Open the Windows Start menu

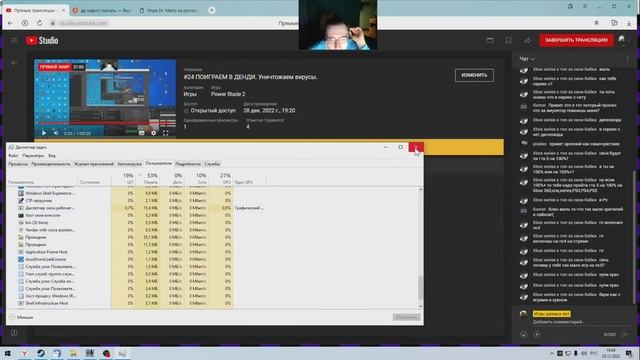click(x=8, y=353)
